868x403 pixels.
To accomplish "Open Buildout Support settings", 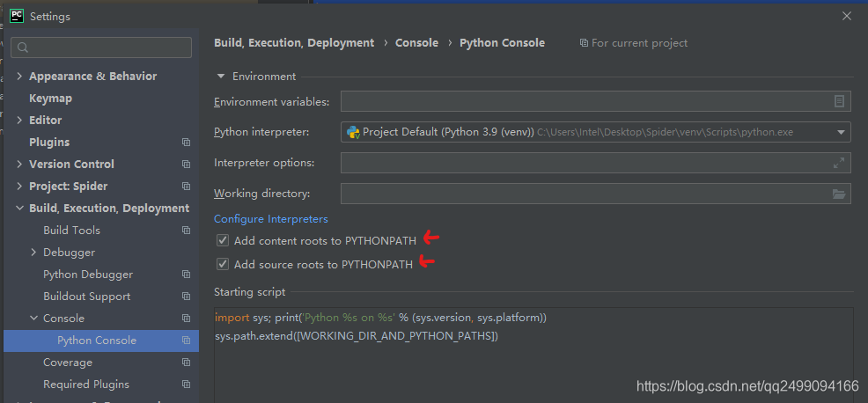I will pos(87,297).
